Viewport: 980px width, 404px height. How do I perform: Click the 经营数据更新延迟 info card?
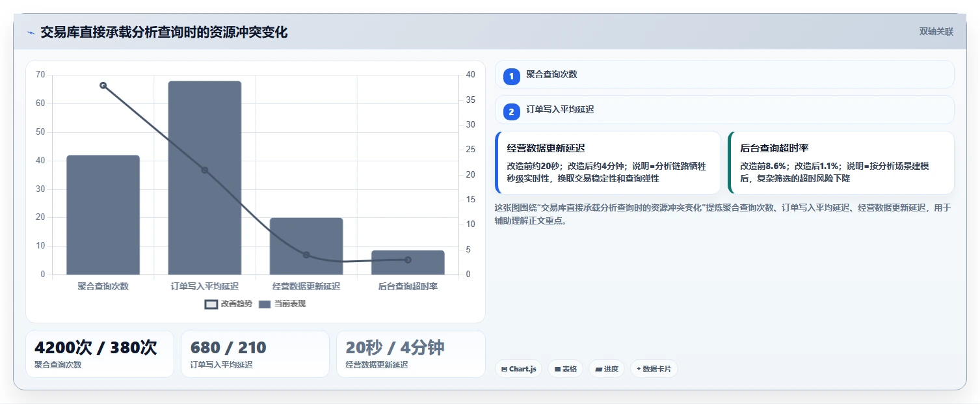pos(608,163)
